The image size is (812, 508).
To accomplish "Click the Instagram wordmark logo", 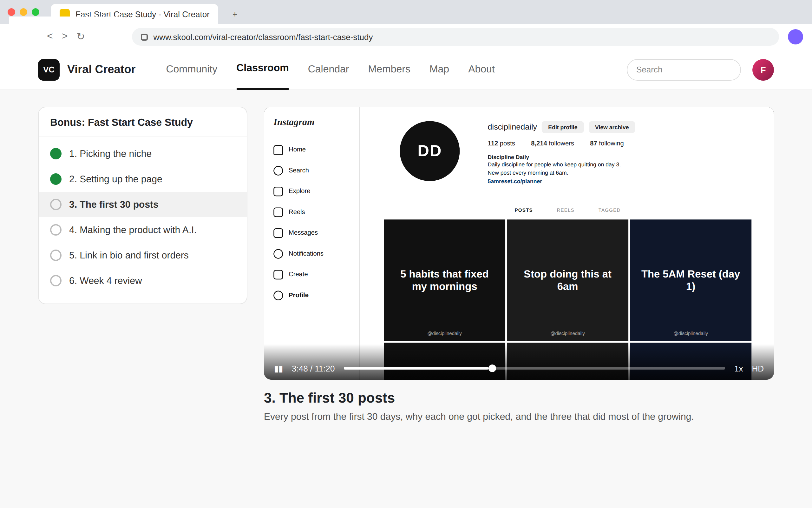I will tap(294, 122).
